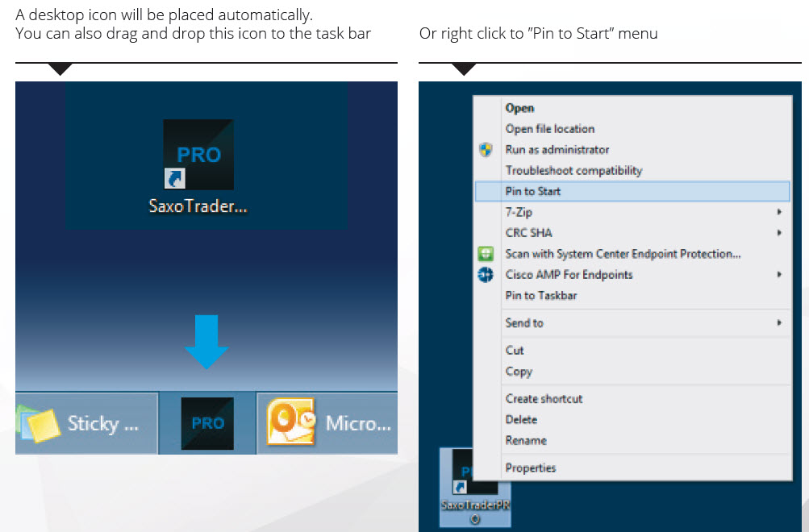The image size is (809, 532).
Task: Choose Pin to Taskbar
Action: (632, 295)
